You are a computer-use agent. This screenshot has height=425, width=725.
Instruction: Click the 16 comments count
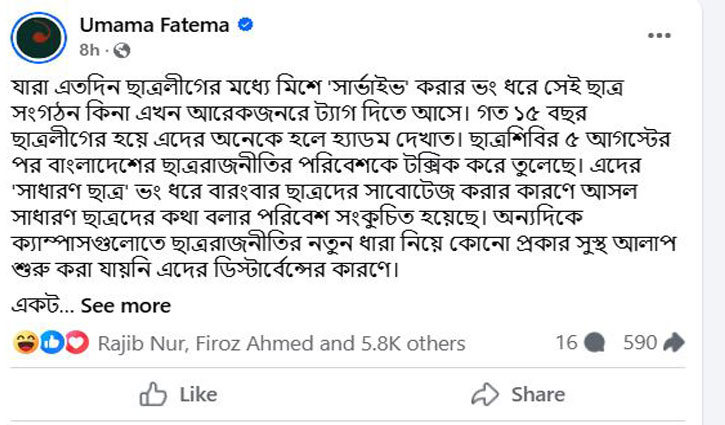tap(567, 343)
